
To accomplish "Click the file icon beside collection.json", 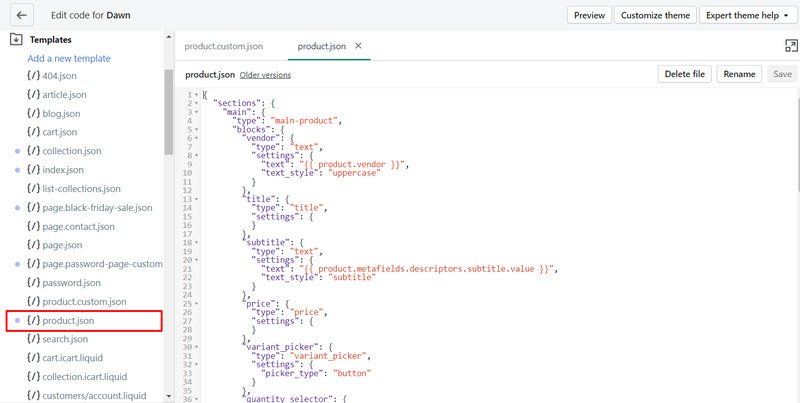I will coord(33,151).
